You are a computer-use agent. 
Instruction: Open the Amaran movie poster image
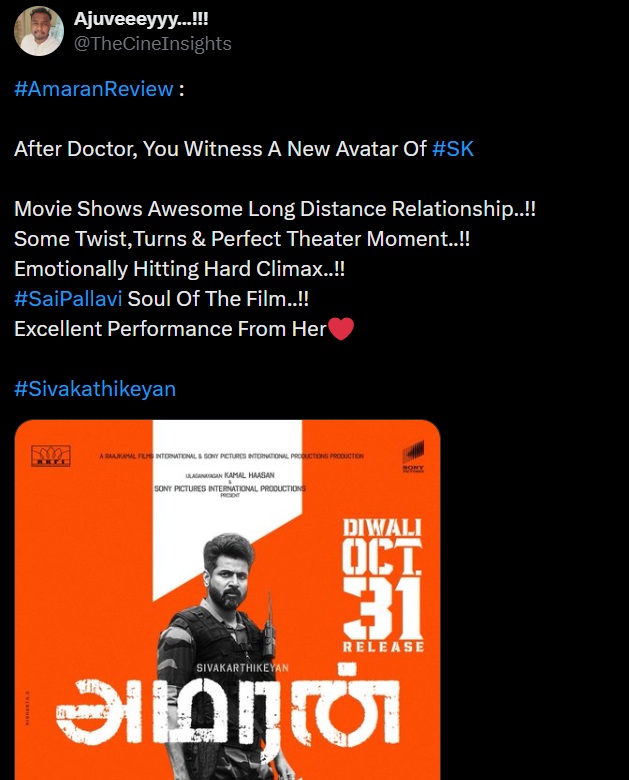[x=227, y=599]
